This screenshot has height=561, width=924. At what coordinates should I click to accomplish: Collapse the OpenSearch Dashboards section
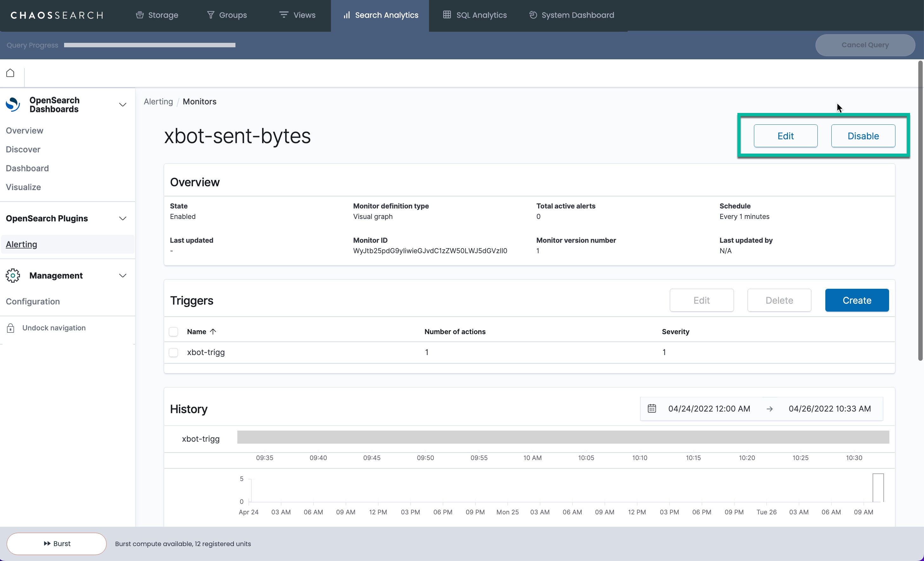click(x=122, y=105)
